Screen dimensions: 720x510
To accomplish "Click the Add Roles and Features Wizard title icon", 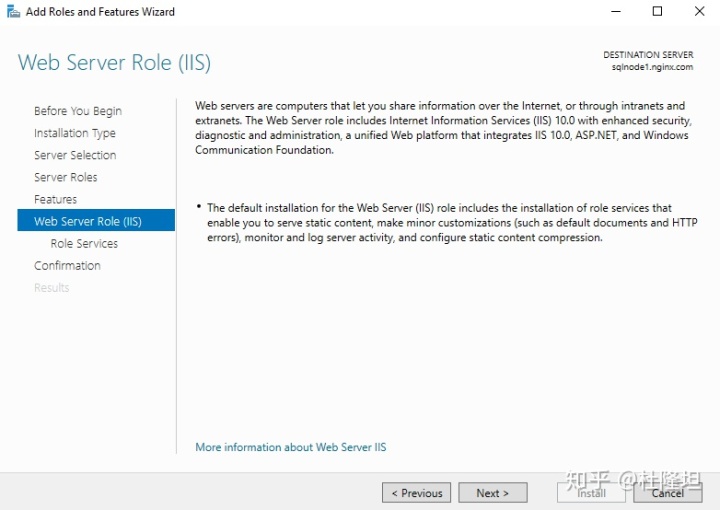I will (13, 11).
